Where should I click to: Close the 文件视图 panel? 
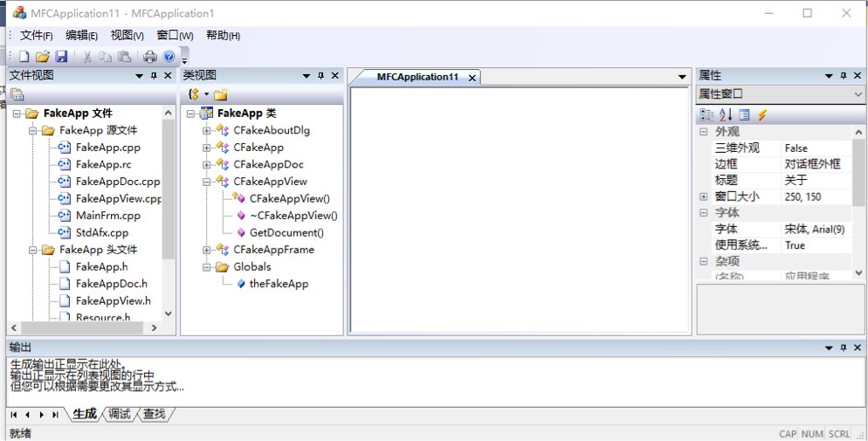point(168,76)
